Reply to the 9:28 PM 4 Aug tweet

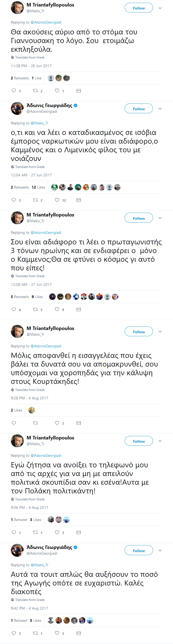[x=14, y=423]
